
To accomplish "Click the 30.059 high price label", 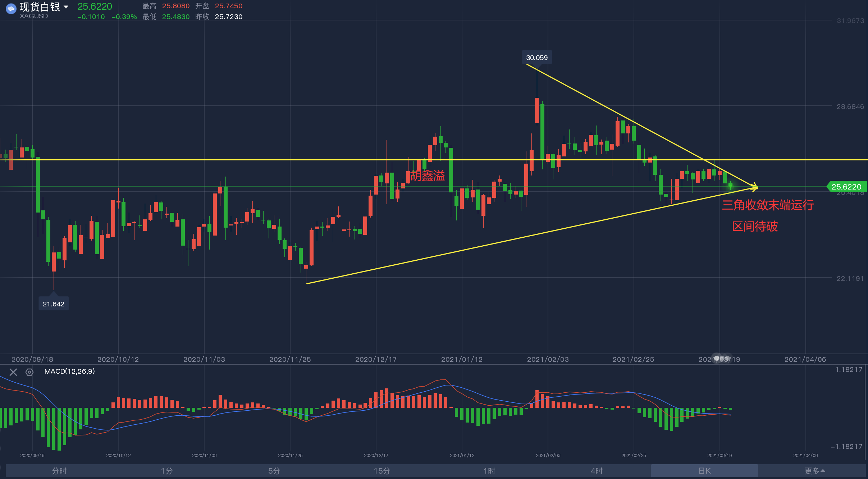I will click(x=537, y=58).
